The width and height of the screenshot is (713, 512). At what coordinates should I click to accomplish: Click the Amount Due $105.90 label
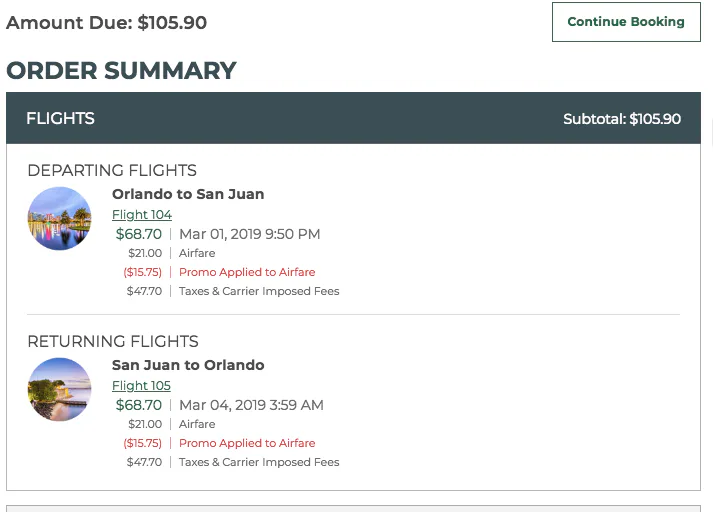106,23
